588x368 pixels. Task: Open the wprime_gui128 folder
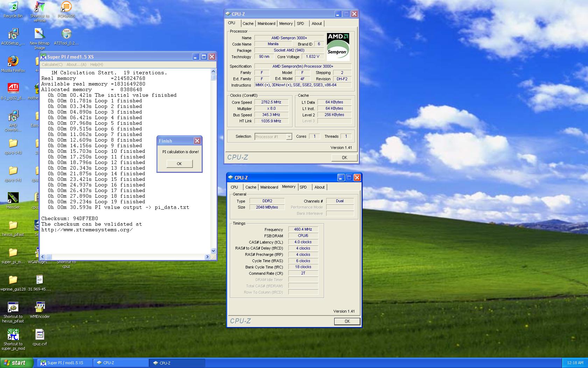click(x=13, y=283)
